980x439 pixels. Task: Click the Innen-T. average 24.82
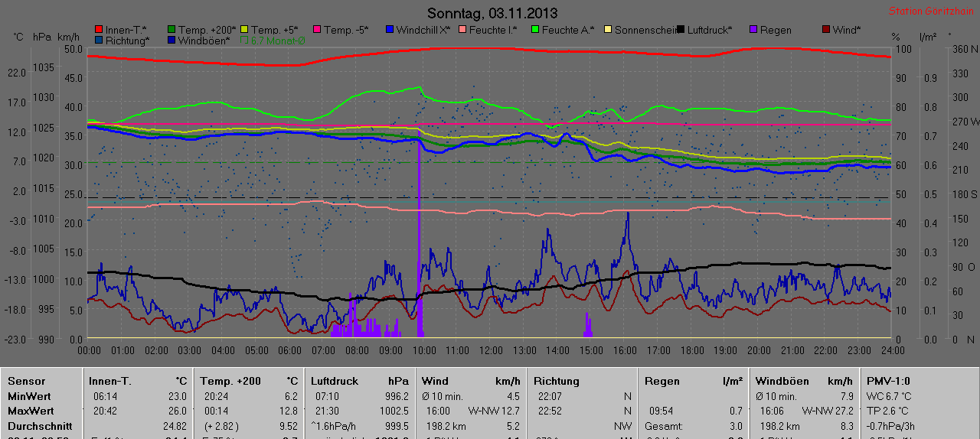tap(175, 426)
